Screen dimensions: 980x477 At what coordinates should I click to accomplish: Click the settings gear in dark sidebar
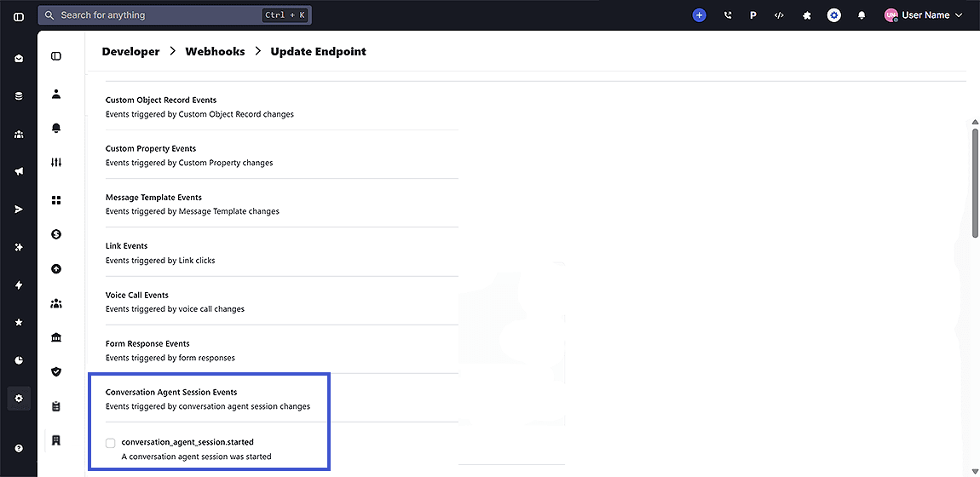pos(19,398)
